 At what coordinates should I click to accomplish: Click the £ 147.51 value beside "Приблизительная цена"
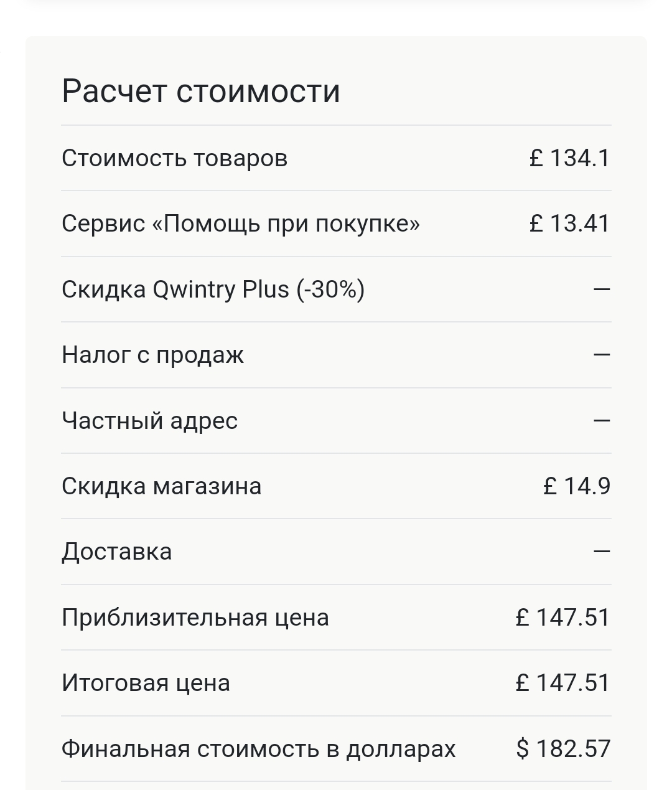pos(562,618)
